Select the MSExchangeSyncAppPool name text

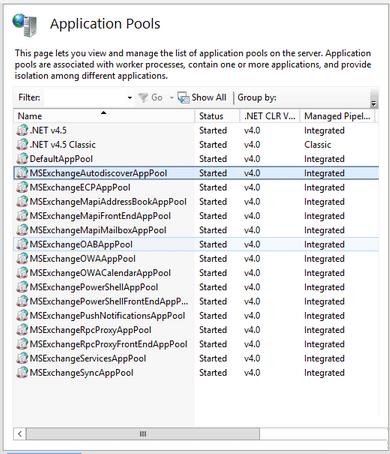pyautogui.click(x=82, y=373)
